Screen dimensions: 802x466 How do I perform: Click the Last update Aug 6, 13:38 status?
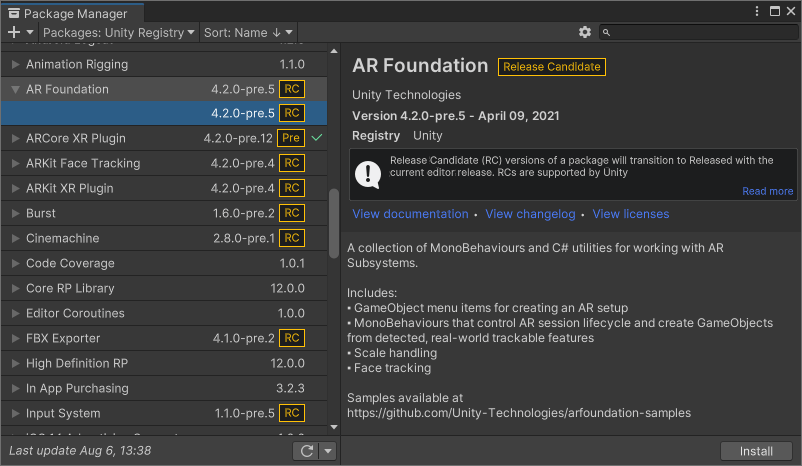pyautogui.click(x=80, y=451)
